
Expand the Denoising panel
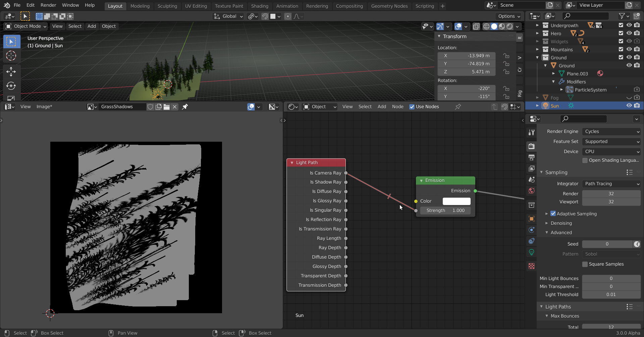[561, 223]
